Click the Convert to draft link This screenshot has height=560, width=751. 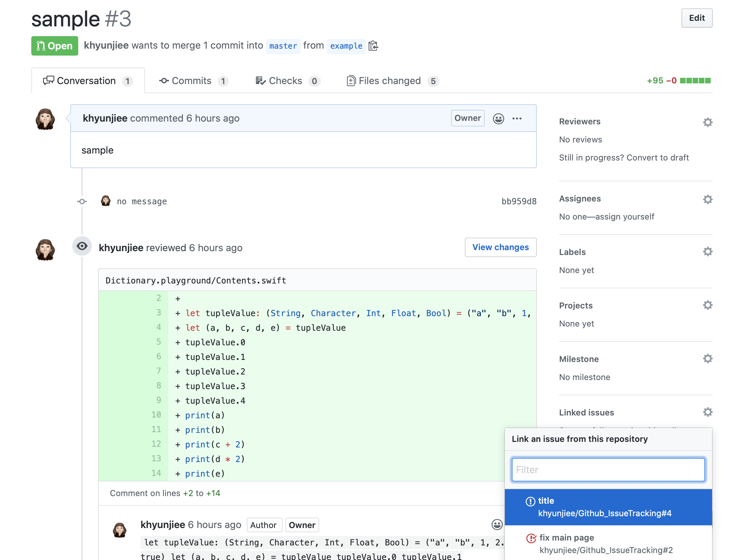click(657, 158)
